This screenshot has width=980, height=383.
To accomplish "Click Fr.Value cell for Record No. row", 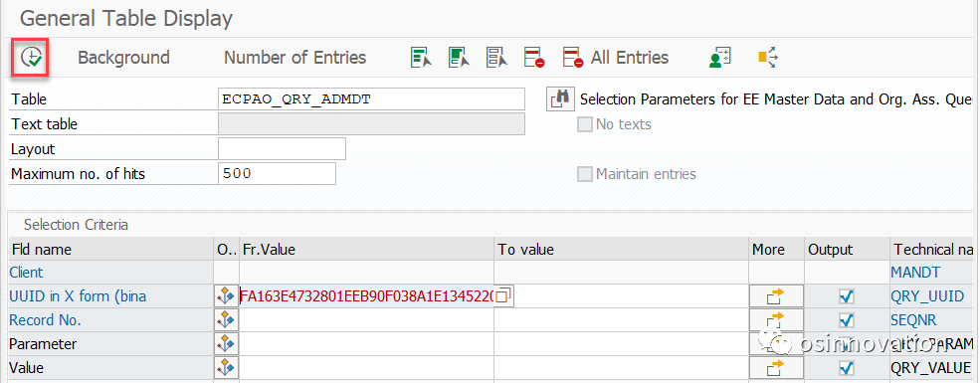I will coord(367,320).
